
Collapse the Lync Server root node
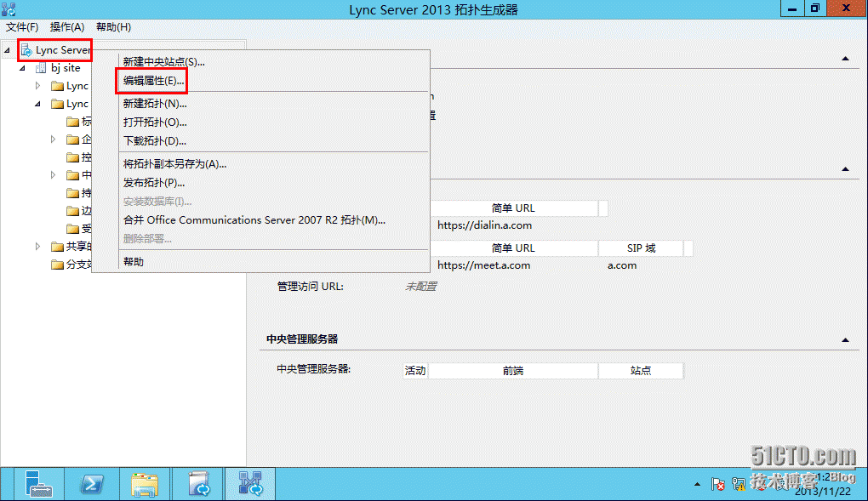click(x=7, y=50)
